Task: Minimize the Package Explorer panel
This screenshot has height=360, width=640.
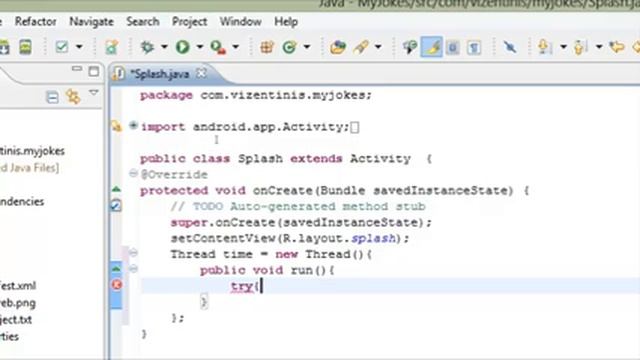Action: (77, 69)
